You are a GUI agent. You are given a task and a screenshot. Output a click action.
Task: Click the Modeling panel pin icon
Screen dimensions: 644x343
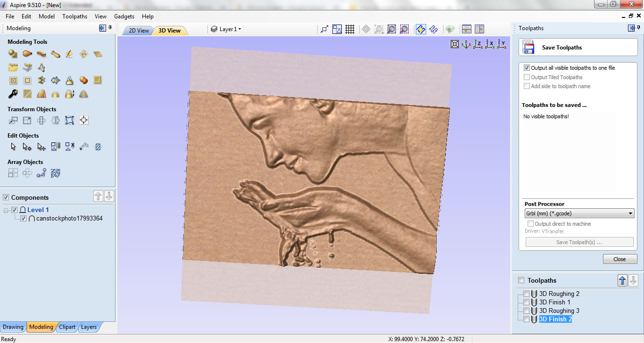pos(110,28)
